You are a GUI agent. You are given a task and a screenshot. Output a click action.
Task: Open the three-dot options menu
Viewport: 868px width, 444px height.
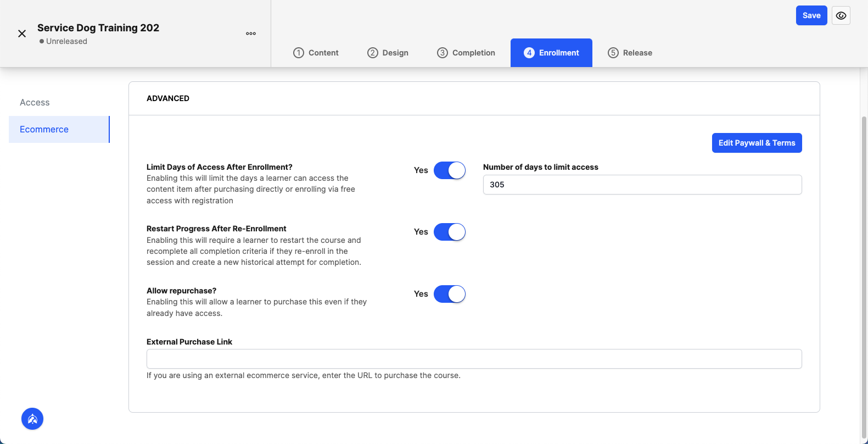251,34
